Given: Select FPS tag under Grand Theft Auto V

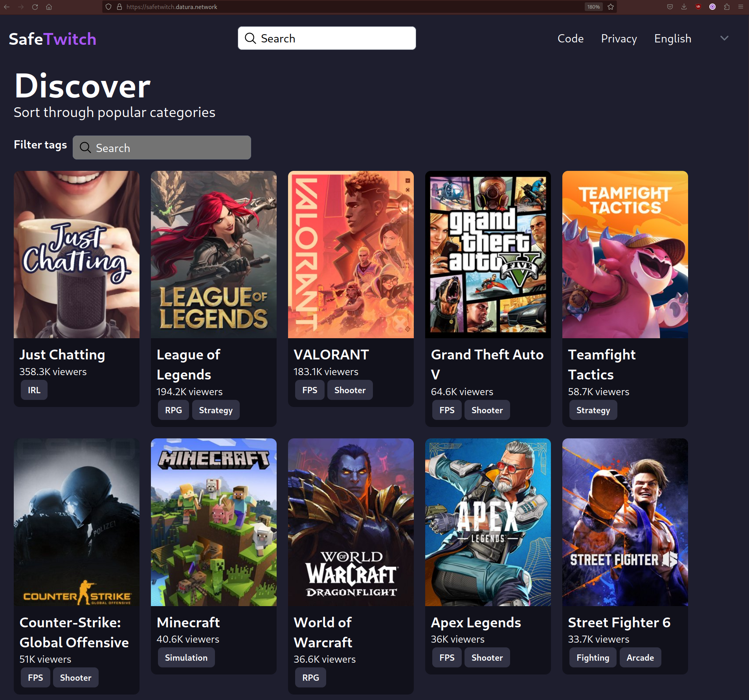Looking at the screenshot, I should pyautogui.click(x=447, y=410).
